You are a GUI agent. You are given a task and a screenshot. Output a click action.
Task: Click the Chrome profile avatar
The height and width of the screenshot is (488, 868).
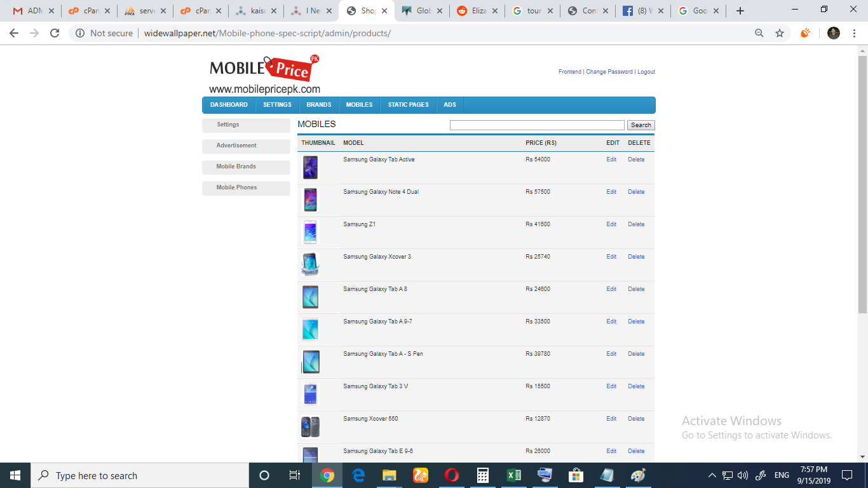pos(834,33)
